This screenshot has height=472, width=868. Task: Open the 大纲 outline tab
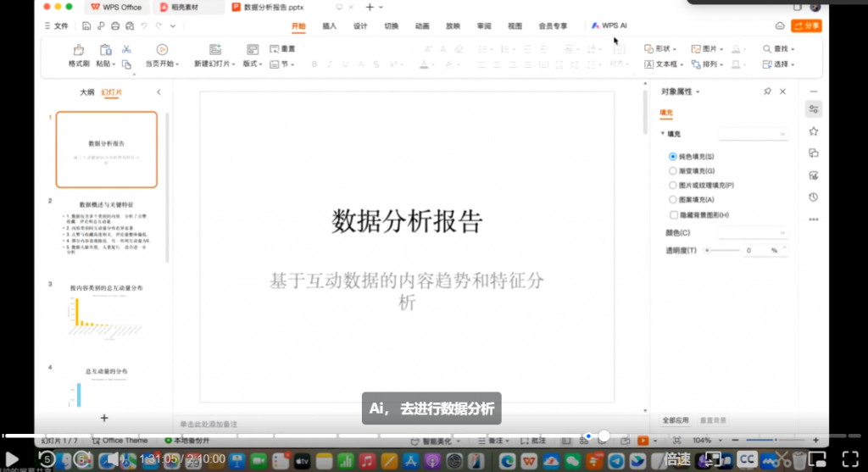(x=86, y=92)
